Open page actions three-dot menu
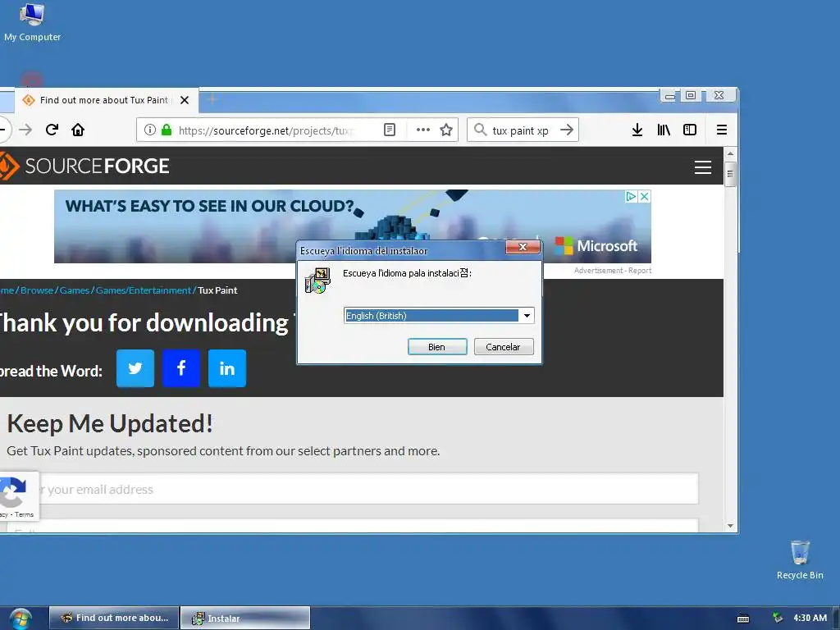840x630 pixels. (x=423, y=130)
